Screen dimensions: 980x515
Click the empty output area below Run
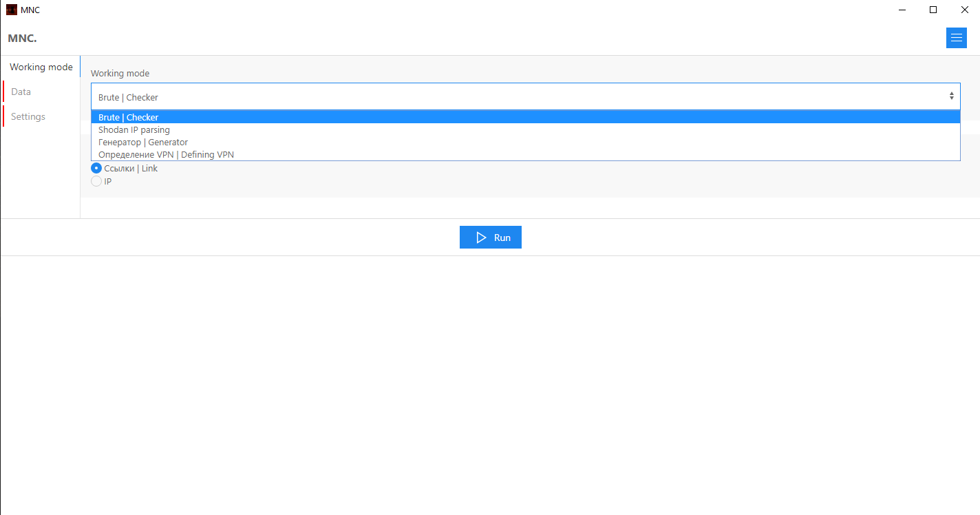(490, 386)
